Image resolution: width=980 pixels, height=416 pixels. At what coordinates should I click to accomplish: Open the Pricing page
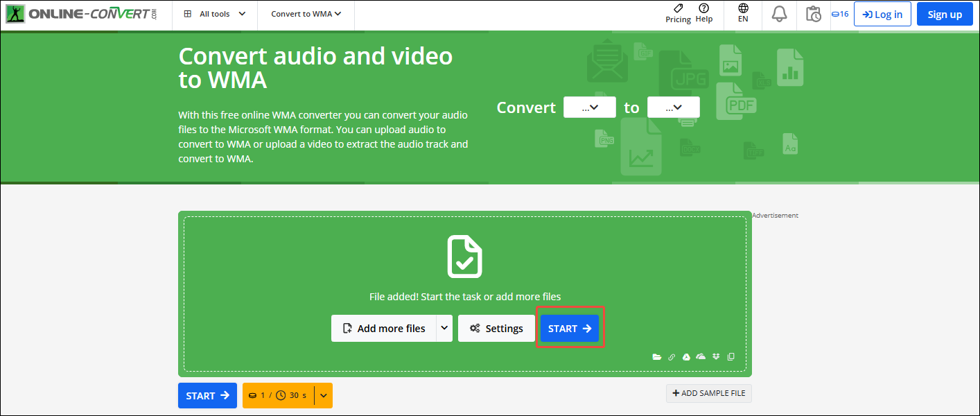[678, 12]
